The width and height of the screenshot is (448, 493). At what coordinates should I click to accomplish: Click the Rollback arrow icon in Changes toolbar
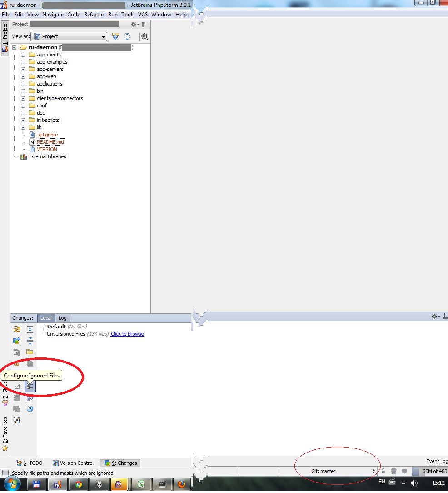tap(17, 352)
